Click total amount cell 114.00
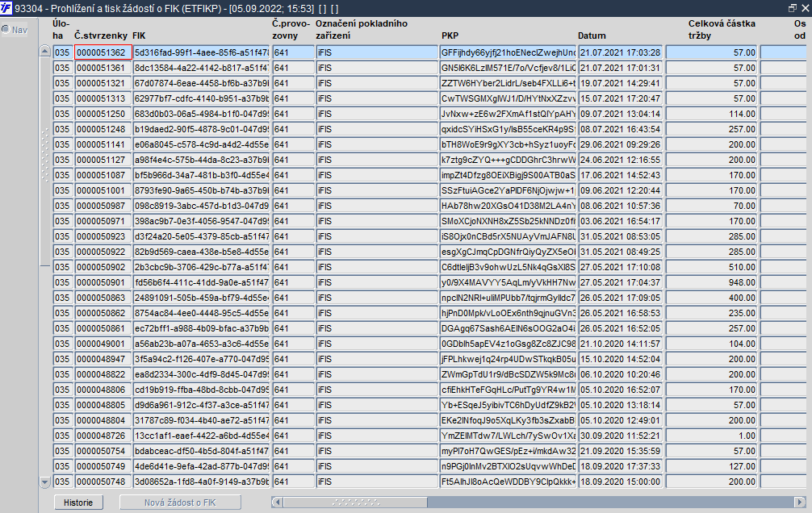 click(x=712, y=114)
